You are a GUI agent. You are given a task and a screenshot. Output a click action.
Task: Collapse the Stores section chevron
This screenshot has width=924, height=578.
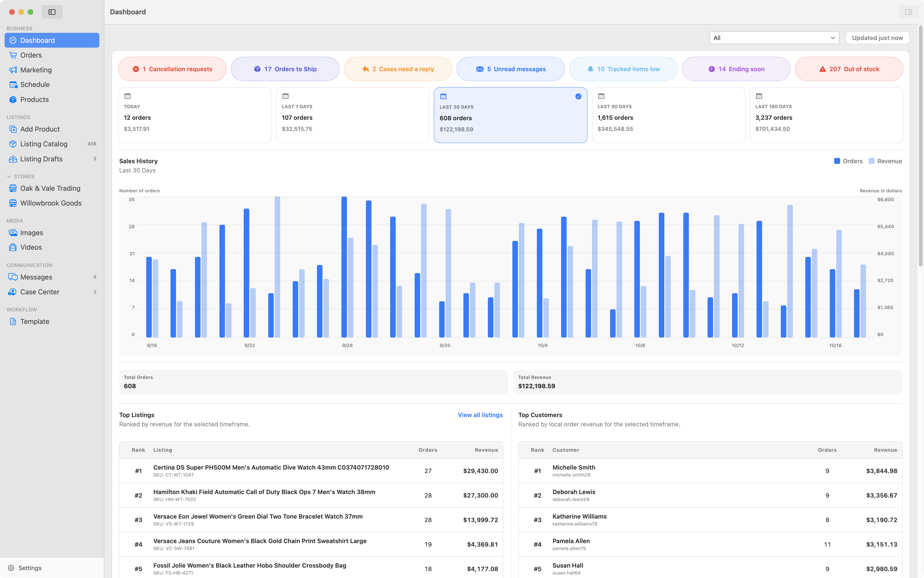9,176
